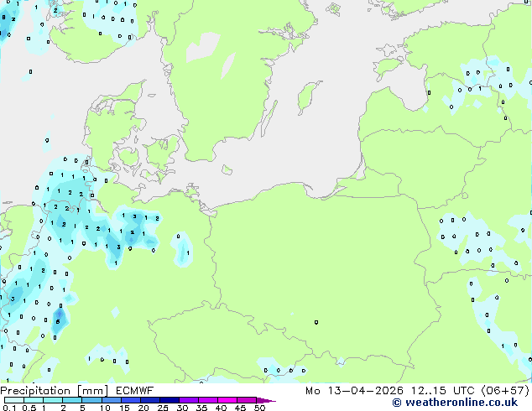
Task: Click the '50' legend scale label
Action: coord(259,408)
